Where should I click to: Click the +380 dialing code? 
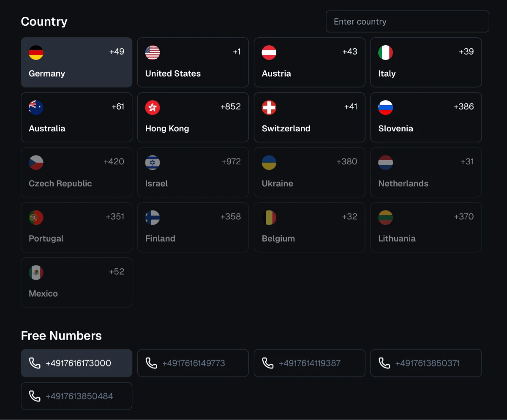click(x=347, y=161)
